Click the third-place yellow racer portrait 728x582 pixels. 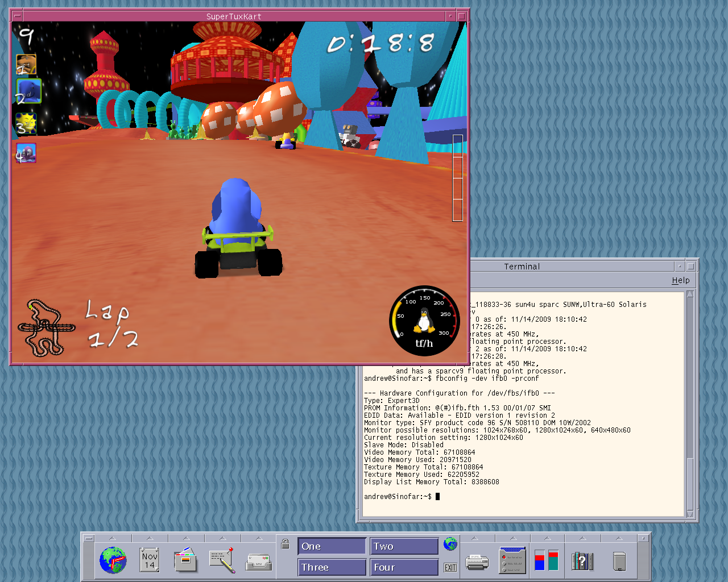(26, 124)
